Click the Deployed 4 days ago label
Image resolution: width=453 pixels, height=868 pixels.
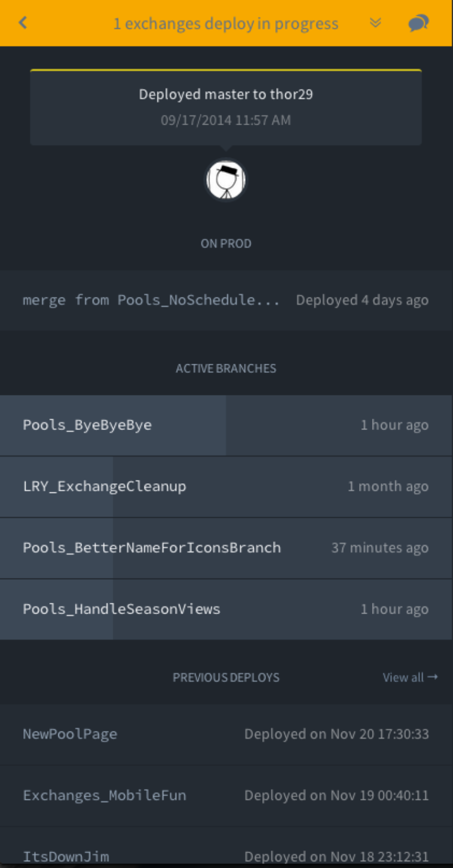click(x=362, y=300)
